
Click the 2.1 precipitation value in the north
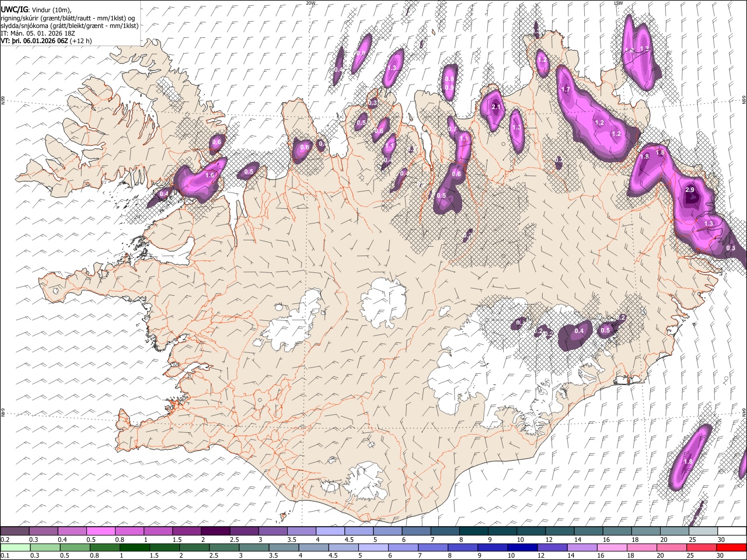(496, 107)
